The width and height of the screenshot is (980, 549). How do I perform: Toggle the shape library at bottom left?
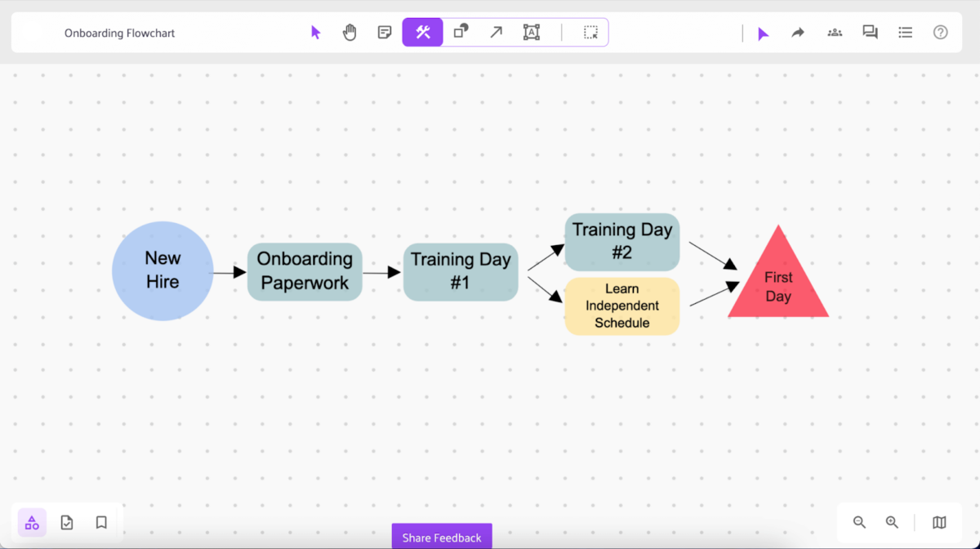coord(31,522)
